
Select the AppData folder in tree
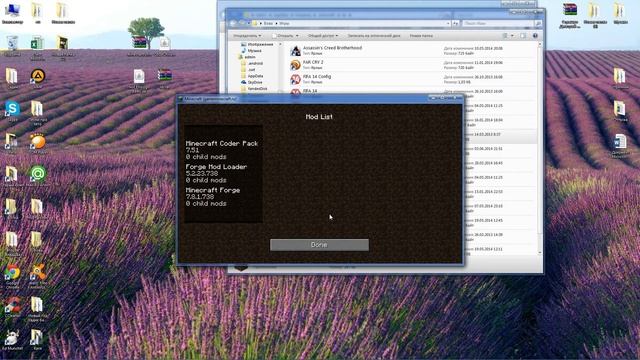pos(252,76)
